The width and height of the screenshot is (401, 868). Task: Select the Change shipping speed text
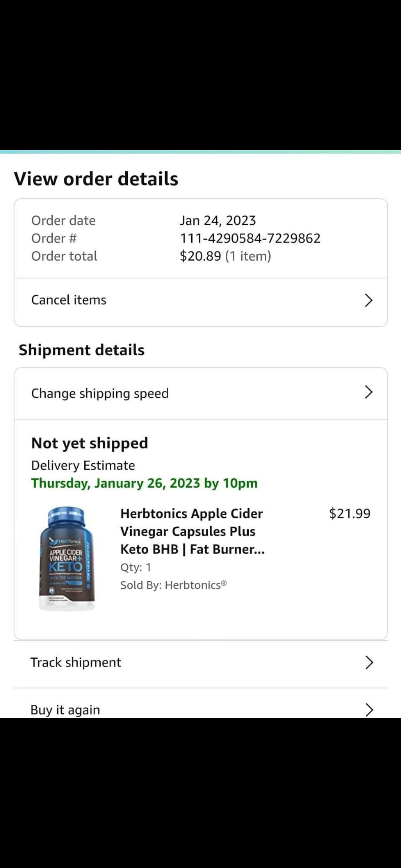pyautogui.click(x=100, y=393)
